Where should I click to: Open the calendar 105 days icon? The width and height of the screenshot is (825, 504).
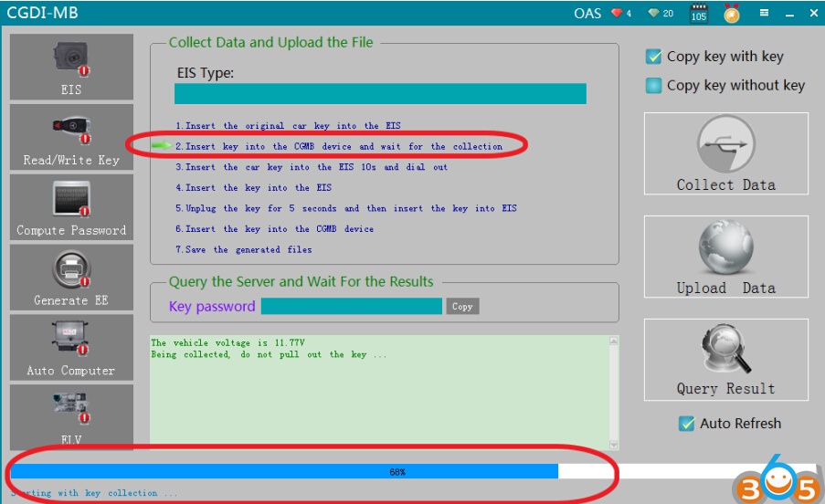699,13
